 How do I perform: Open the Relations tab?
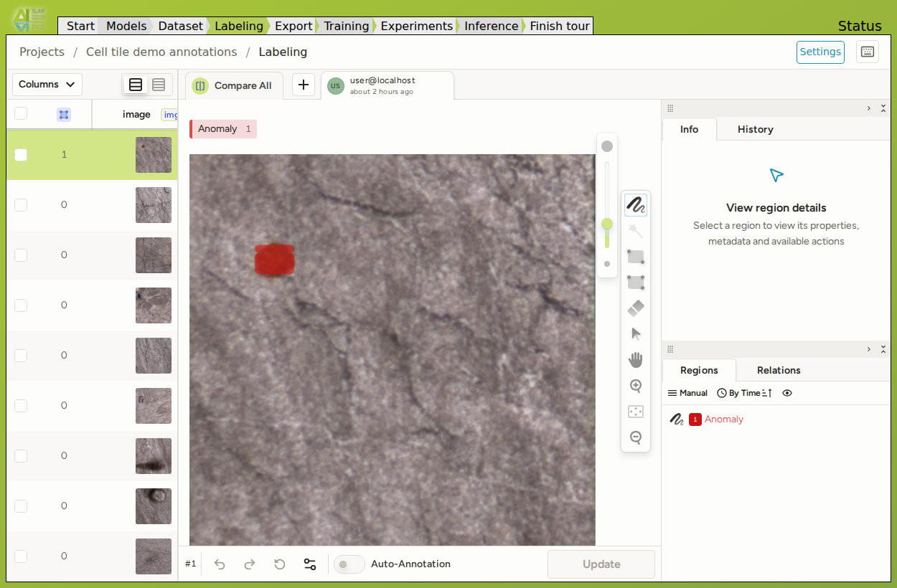tap(779, 371)
